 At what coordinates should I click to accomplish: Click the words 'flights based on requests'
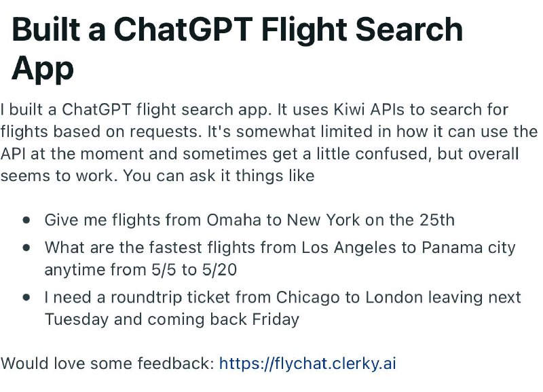coord(100,132)
